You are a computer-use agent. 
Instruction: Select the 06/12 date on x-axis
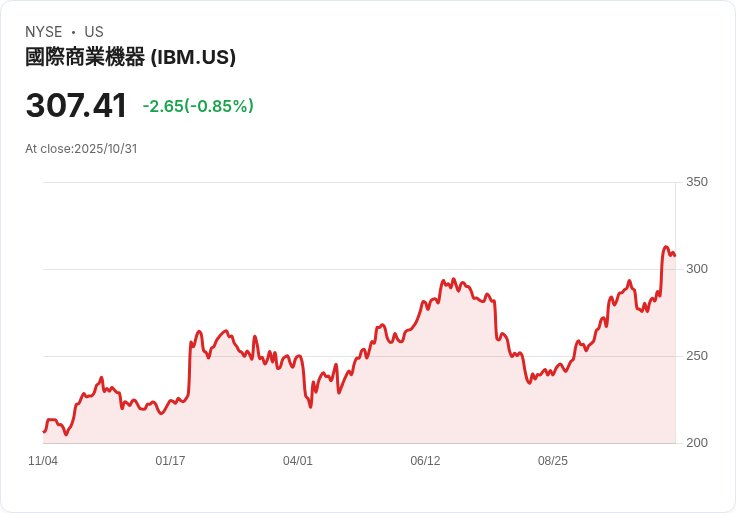[425, 461]
